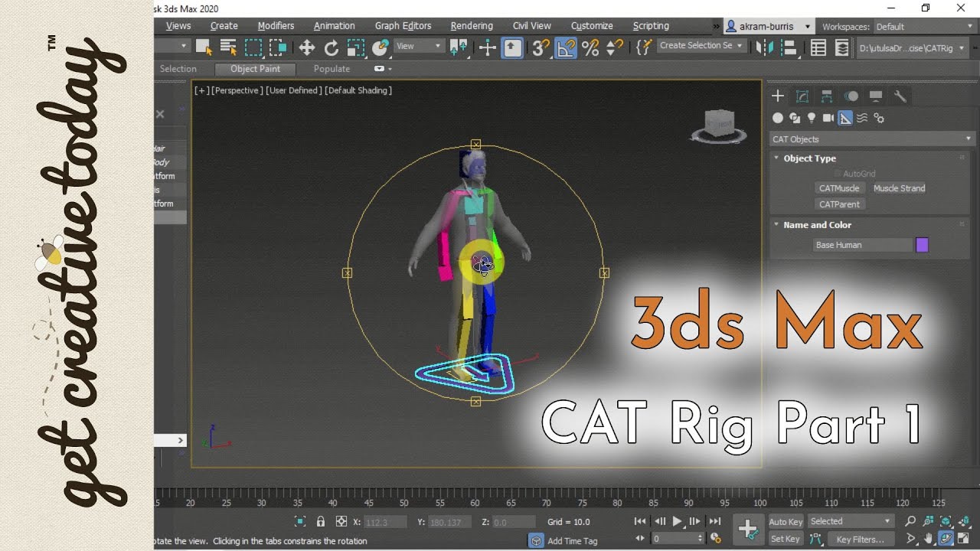Viewport: 980px width, 551px height.
Task: Open the project path dropdown
Action: [913, 47]
